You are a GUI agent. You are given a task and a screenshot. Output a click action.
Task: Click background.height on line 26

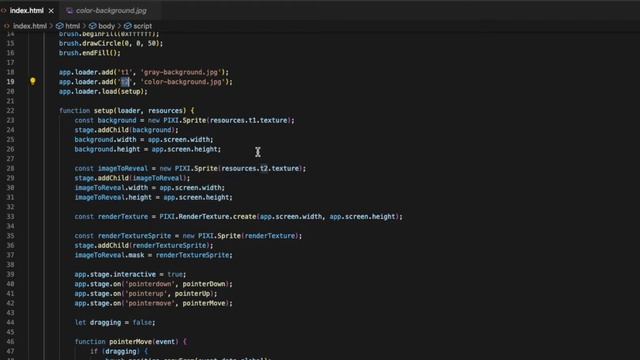pyautogui.click(x=107, y=149)
